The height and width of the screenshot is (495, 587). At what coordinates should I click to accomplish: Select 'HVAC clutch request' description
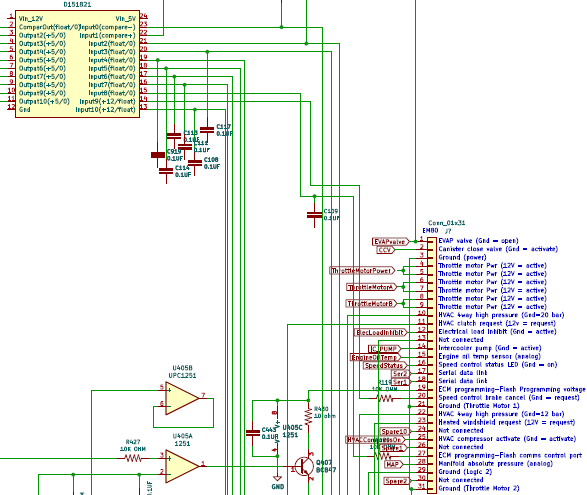[x=471, y=323]
